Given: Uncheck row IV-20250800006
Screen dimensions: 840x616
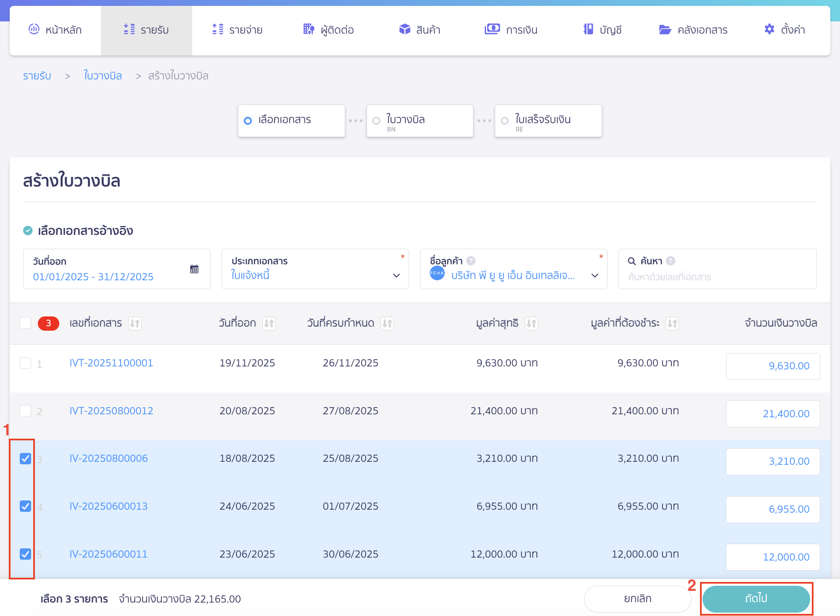Looking at the screenshot, I should click(x=26, y=458).
